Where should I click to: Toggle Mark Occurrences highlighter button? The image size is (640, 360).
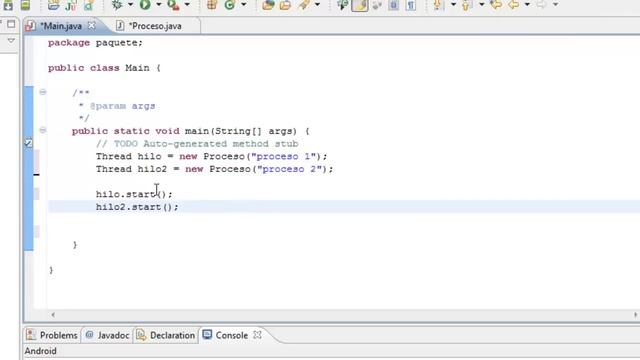[x=360, y=5]
